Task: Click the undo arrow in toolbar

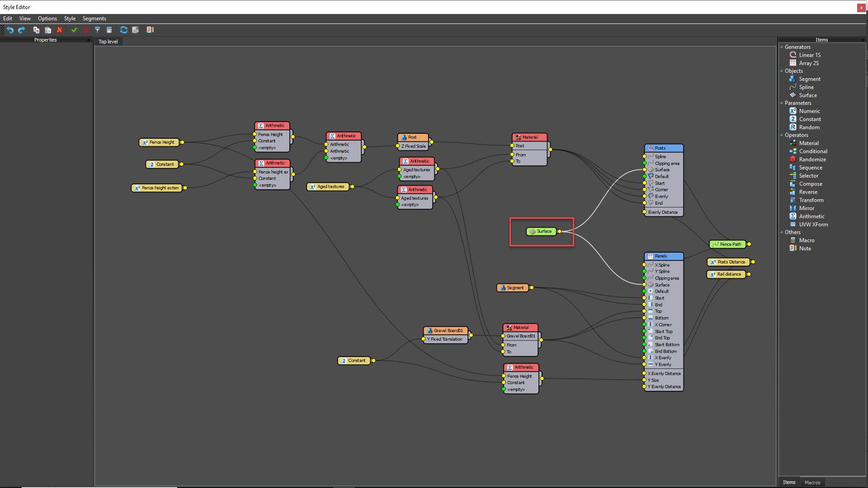Action: coord(10,30)
